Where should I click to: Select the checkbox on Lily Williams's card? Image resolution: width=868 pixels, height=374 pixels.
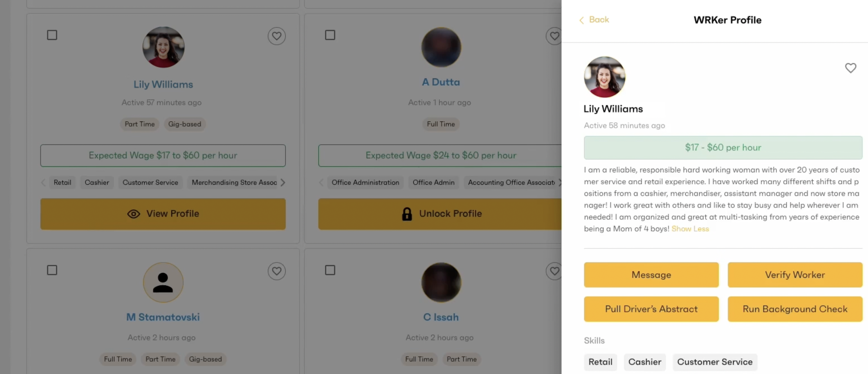pyautogui.click(x=52, y=35)
